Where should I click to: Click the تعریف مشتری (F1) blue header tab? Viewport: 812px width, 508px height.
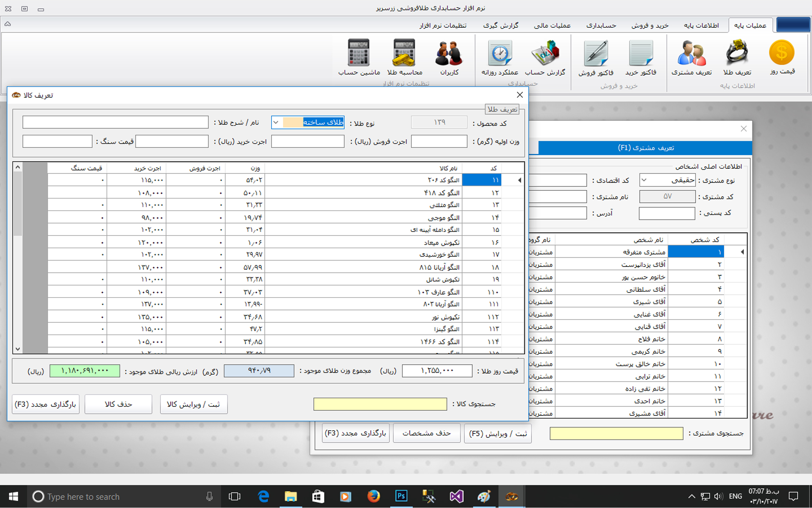[x=645, y=148]
